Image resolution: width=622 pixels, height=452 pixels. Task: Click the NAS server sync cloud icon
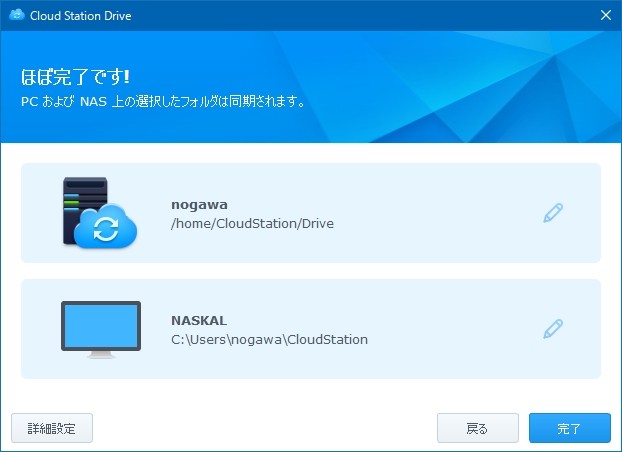pyautogui.click(x=100, y=213)
